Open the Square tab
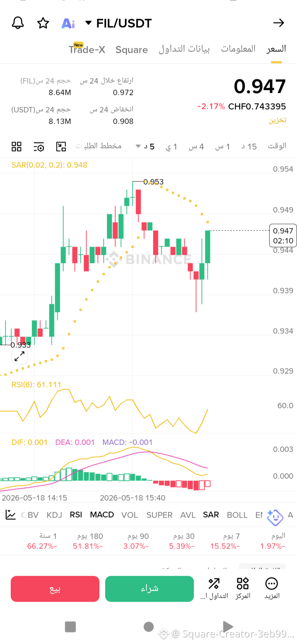 tap(132, 50)
